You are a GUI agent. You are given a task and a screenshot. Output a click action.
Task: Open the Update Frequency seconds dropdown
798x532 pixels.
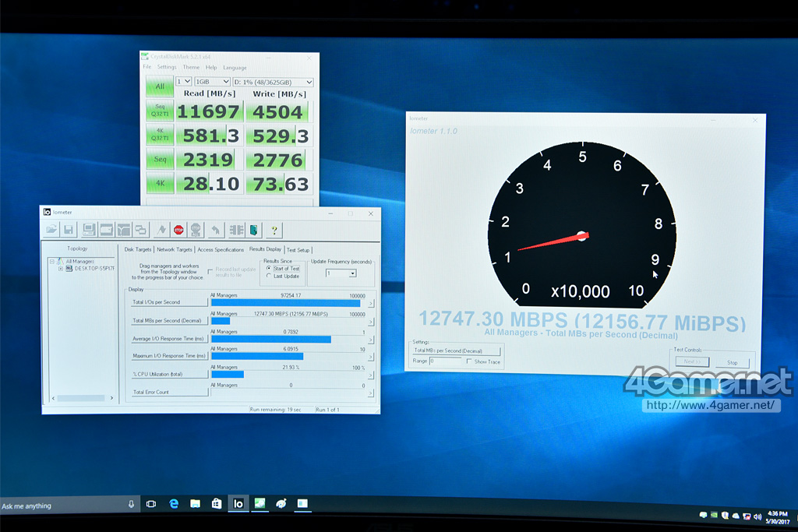point(341,273)
